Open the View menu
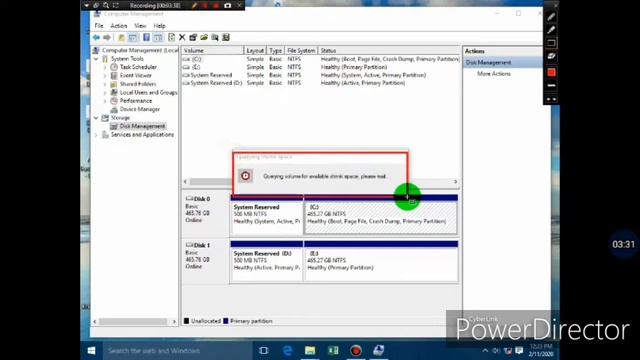640x360 pixels. coord(140,26)
